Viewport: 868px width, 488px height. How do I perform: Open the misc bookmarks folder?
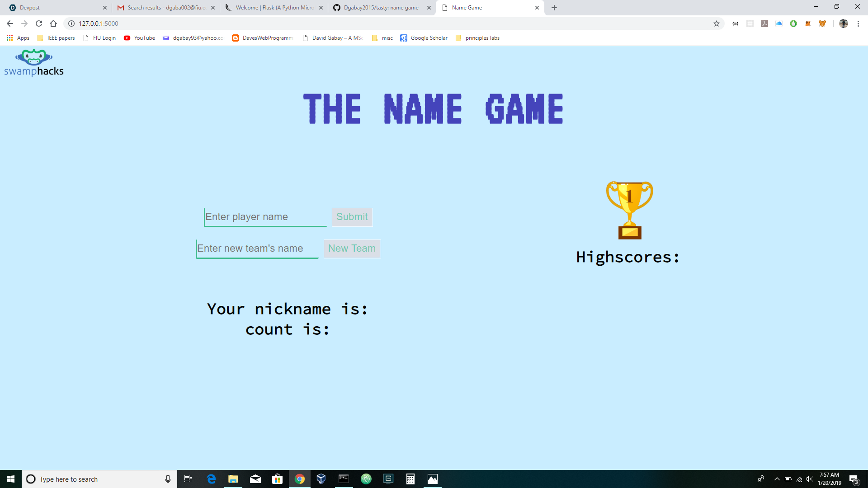click(382, 38)
